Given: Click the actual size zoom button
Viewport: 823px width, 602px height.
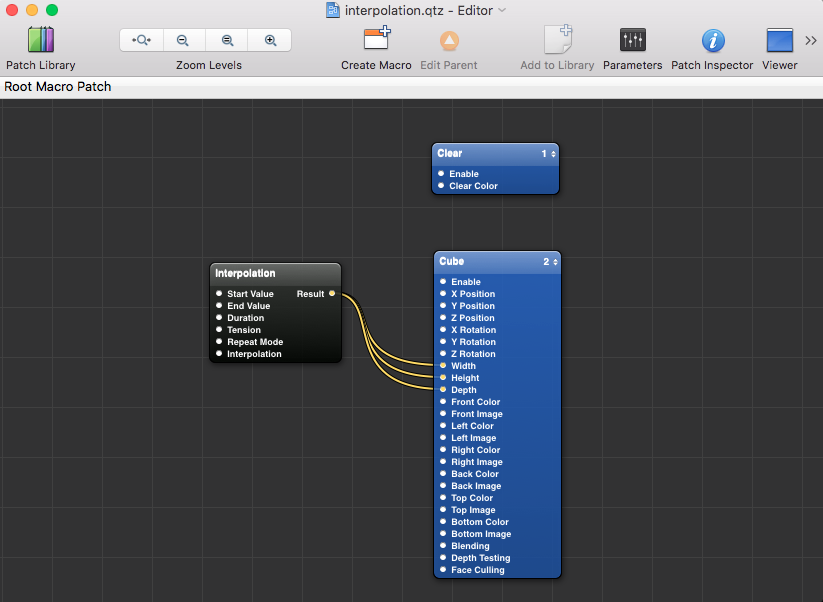Looking at the screenshot, I should tap(227, 40).
